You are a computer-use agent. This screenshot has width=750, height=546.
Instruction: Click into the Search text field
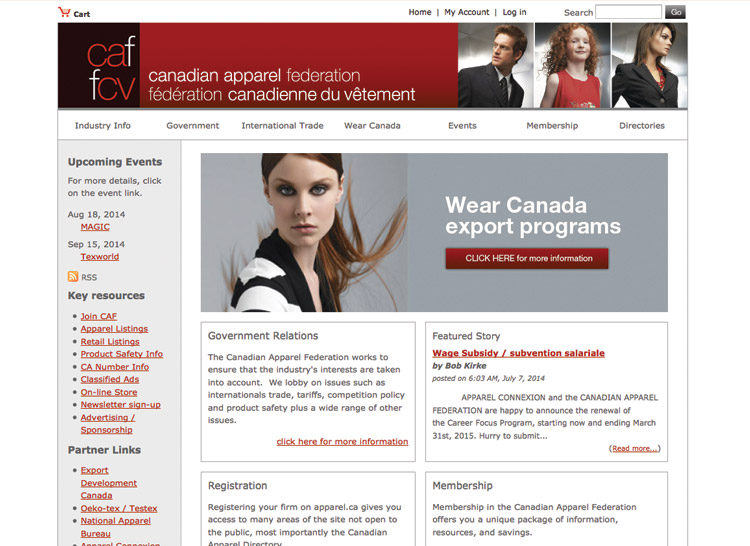point(628,12)
